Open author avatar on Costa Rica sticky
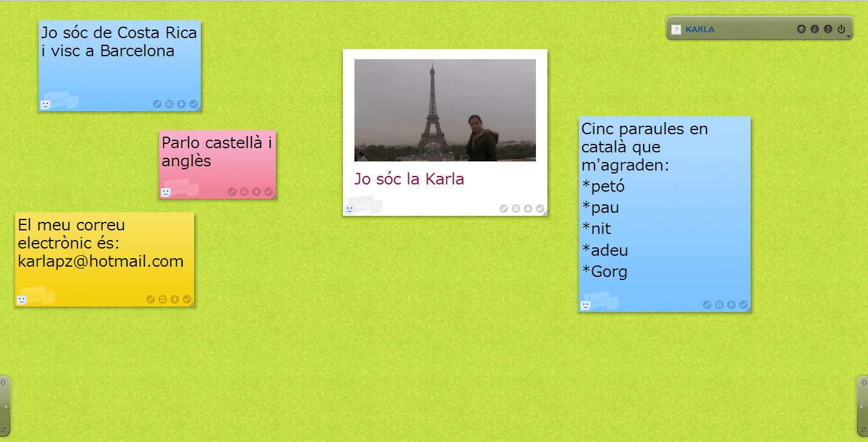Image resolution: width=868 pixels, height=442 pixels. [x=45, y=105]
